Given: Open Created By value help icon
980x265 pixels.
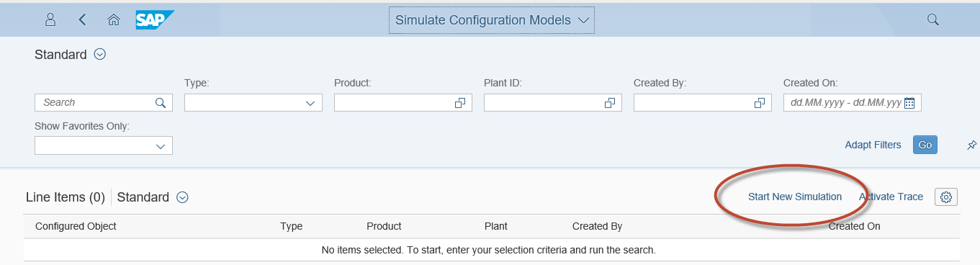Looking at the screenshot, I should tap(759, 103).
